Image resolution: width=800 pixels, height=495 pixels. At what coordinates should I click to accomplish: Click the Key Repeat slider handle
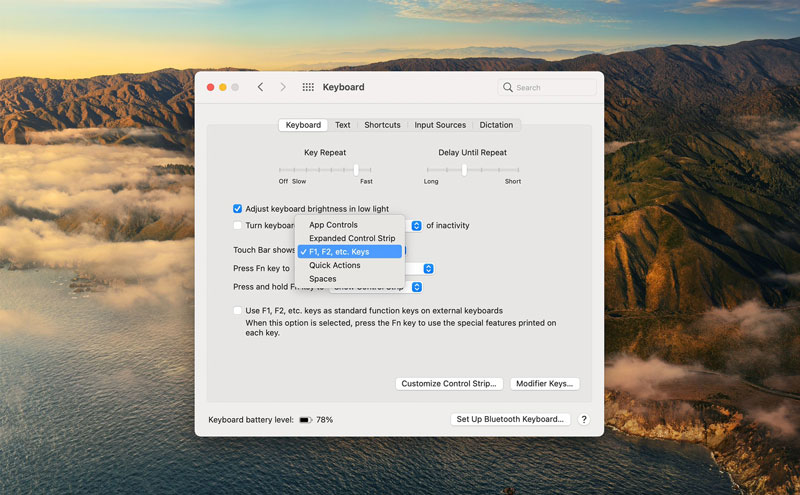[x=356, y=170]
